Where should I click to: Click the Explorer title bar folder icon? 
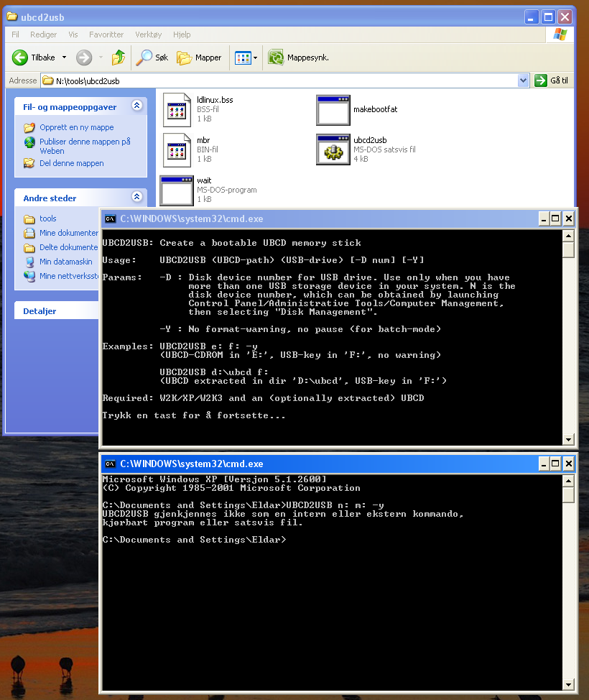click(x=12, y=17)
